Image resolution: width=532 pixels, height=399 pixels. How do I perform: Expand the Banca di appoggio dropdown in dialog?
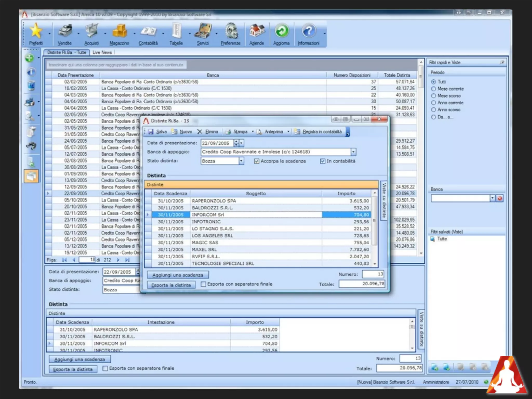point(353,152)
